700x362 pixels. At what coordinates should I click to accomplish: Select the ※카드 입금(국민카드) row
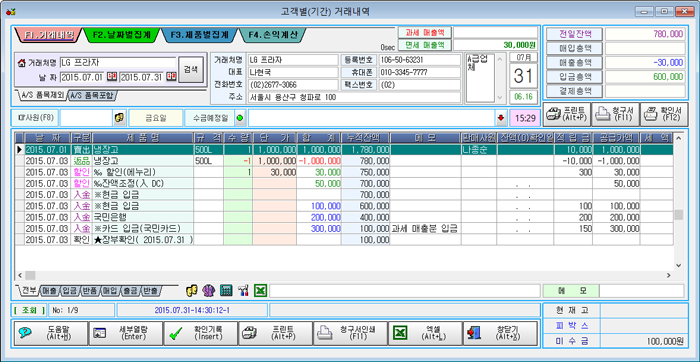[x=344, y=229]
